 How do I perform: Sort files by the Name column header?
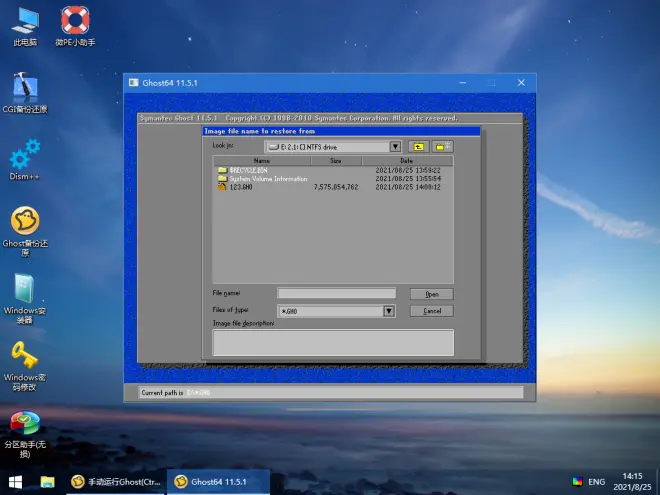262,160
